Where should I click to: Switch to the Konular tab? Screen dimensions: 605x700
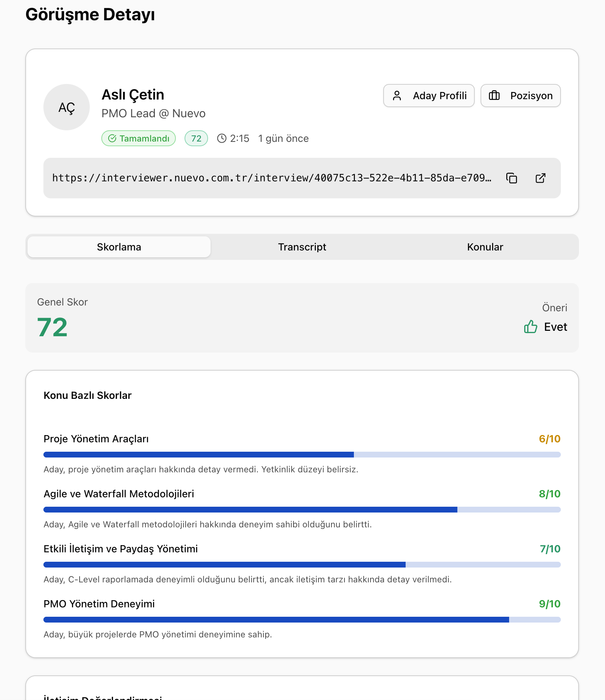click(485, 247)
